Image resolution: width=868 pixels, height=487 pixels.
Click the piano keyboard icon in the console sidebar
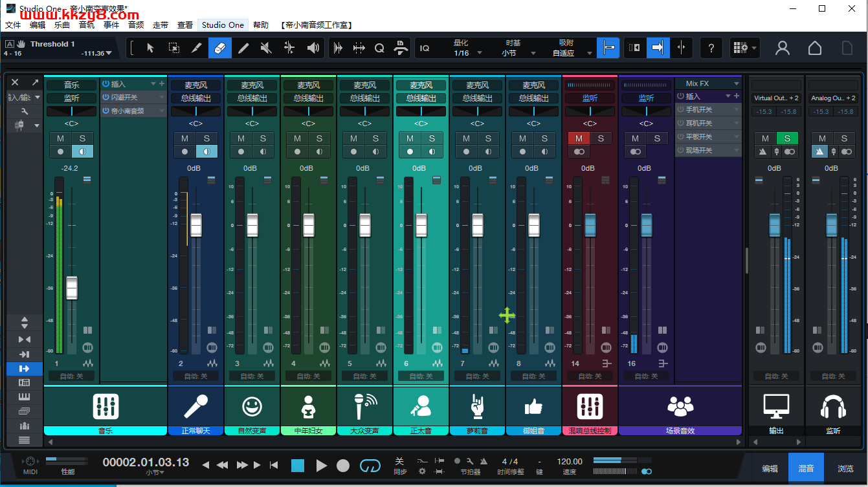point(25,397)
